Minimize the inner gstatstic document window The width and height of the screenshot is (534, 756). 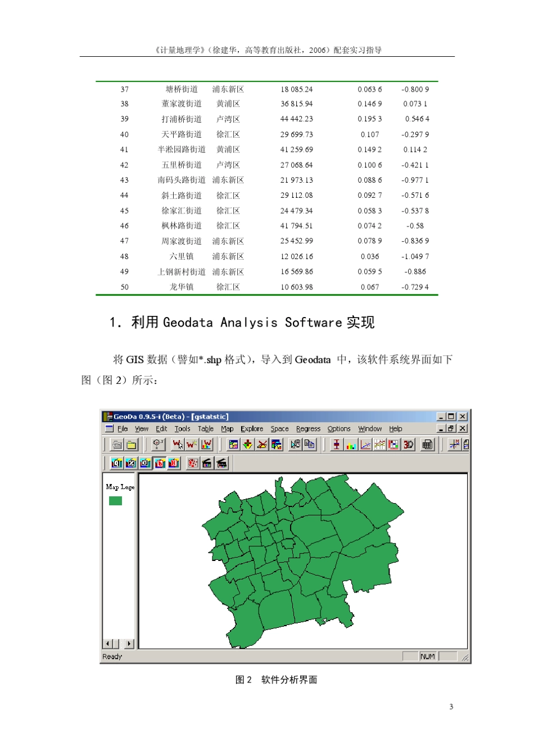tap(441, 429)
